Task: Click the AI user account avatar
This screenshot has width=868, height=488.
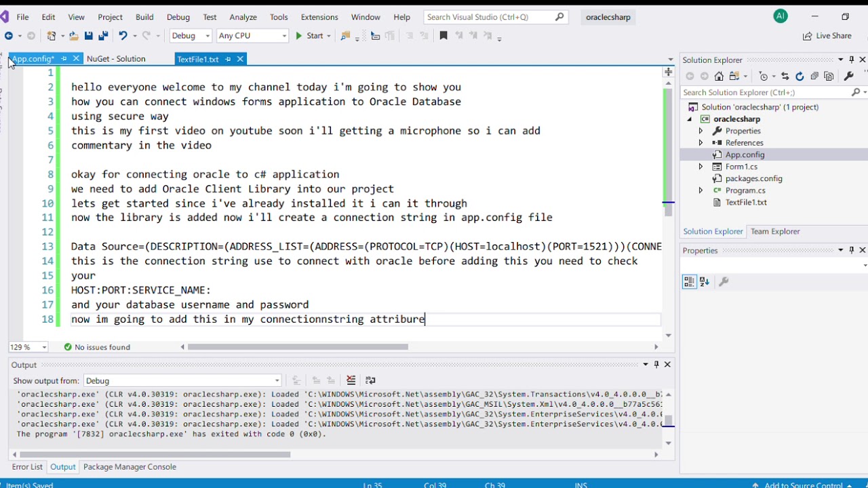Action: click(x=781, y=16)
